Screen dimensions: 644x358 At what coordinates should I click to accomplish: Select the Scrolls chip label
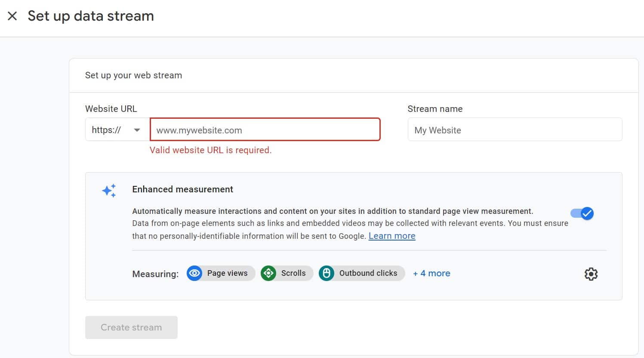pyautogui.click(x=293, y=273)
